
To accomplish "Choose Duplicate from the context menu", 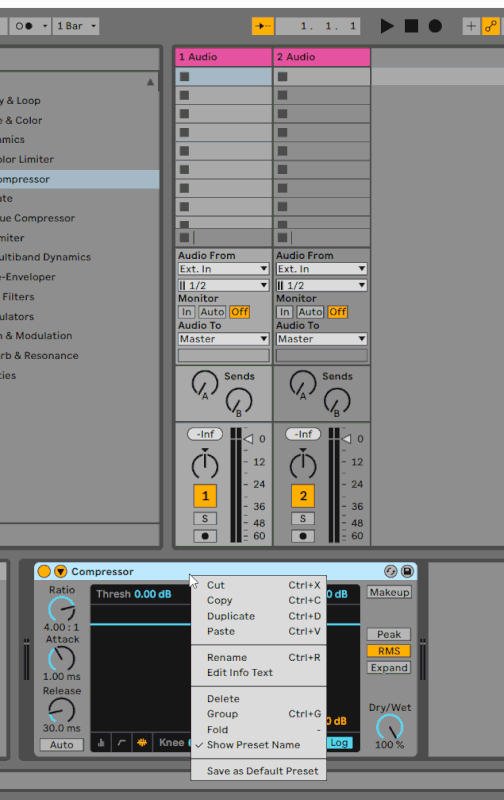I will coord(259,616).
